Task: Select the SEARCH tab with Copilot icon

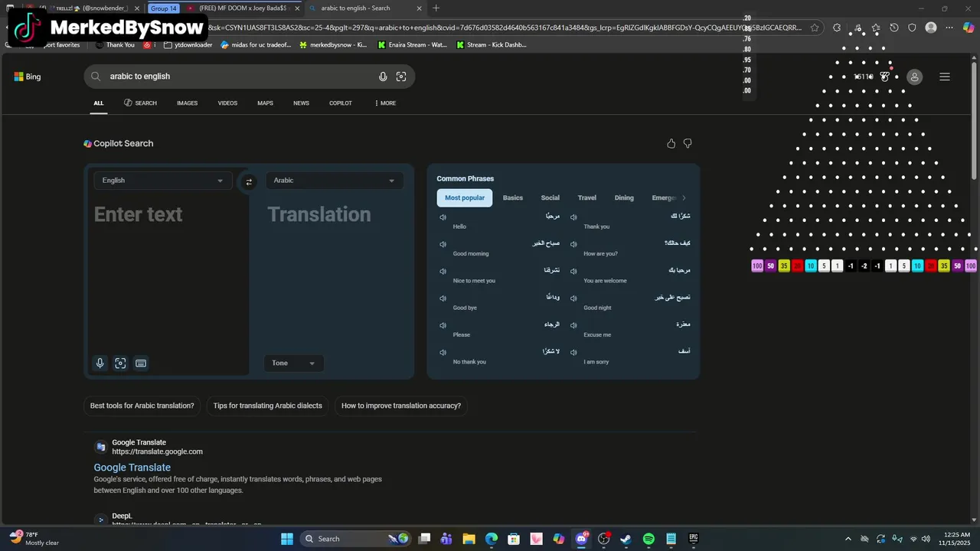Action: 140,103
